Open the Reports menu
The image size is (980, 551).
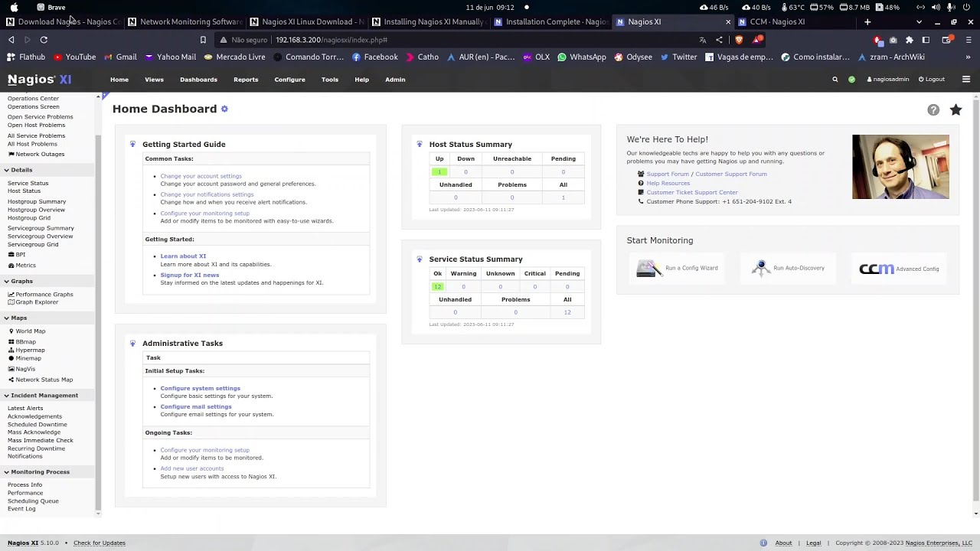coord(246,80)
